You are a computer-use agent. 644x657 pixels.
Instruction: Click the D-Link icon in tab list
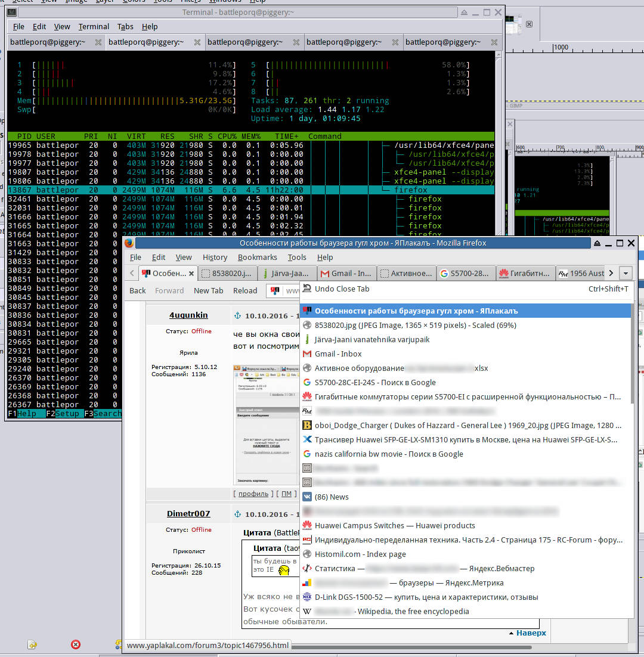[307, 597]
